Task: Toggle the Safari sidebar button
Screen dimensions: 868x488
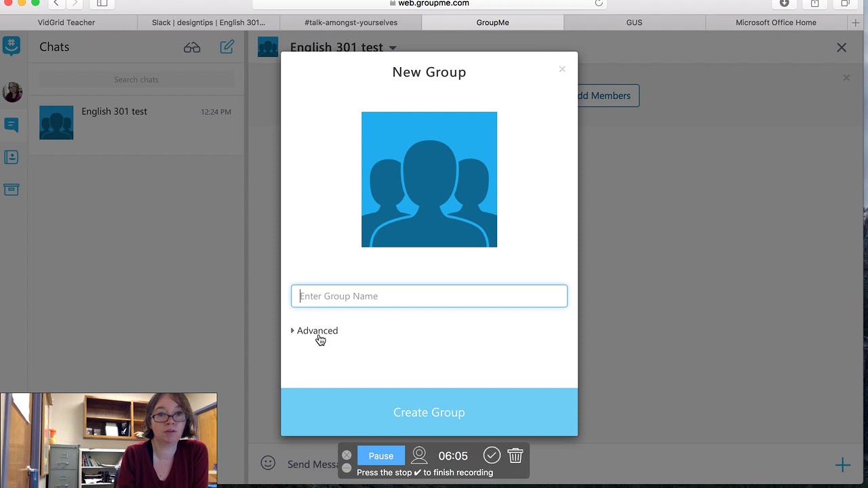Action: coord(102,3)
